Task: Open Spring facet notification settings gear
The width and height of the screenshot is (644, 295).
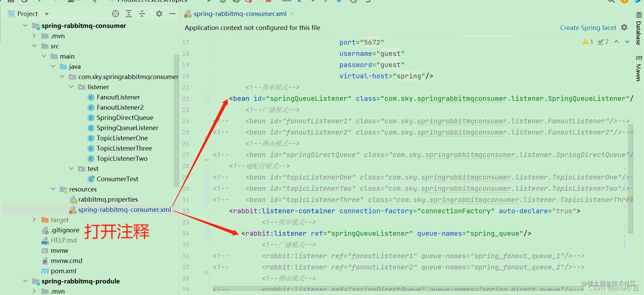Action: pyautogui.click(x=624, y=27)
